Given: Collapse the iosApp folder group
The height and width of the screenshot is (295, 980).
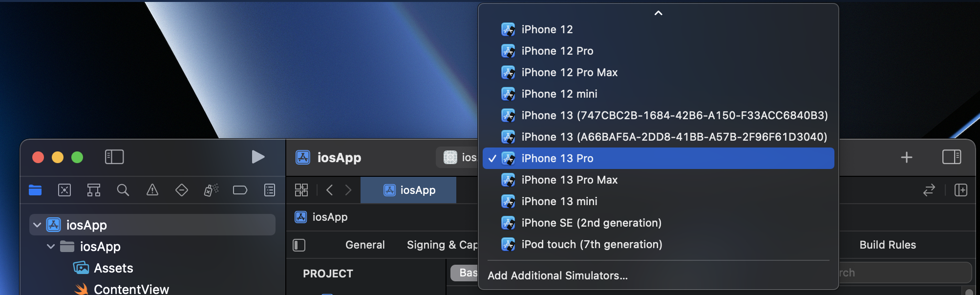Looking at the screenshot, I should pyautogui.click(x=51, y=247).
